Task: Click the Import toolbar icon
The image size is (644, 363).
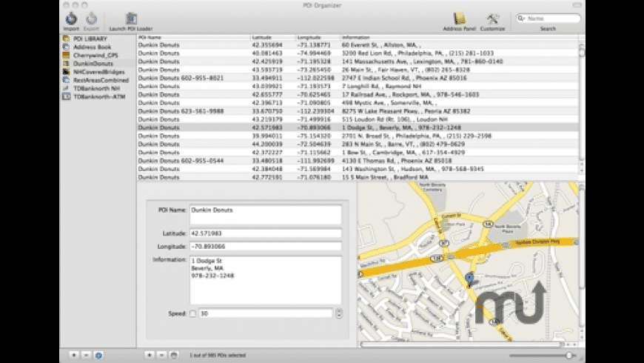Action: (71, 19)
